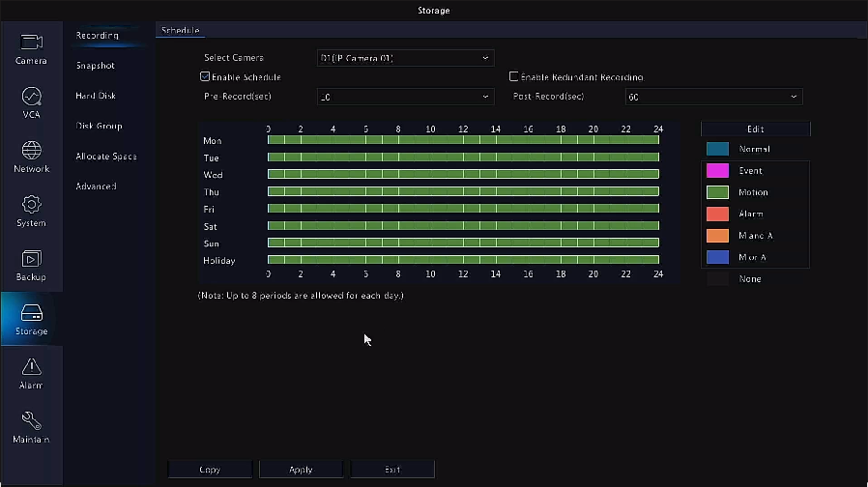Open the Alarm warning icon
Screen dimensions: 868x487
point(31,367)
